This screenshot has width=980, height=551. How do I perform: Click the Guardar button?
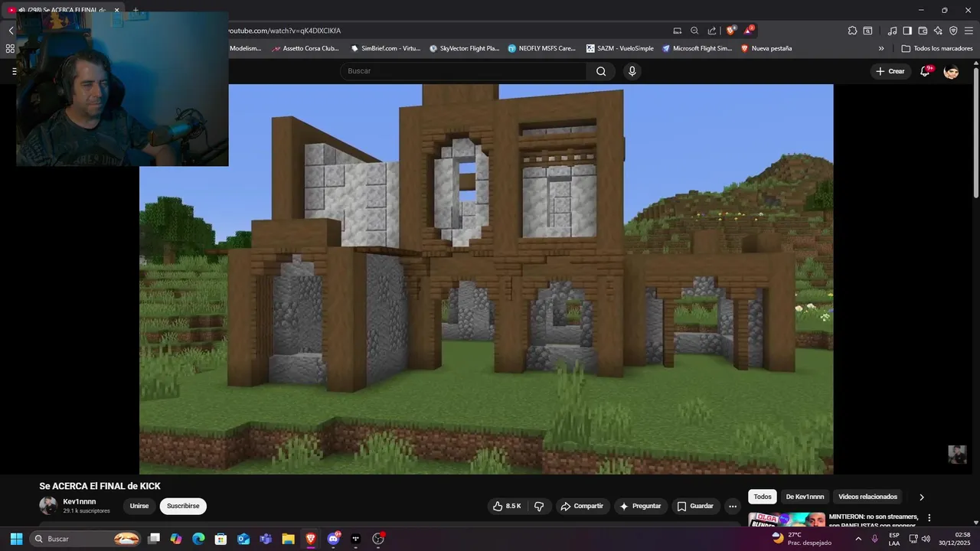pos(696,506)
